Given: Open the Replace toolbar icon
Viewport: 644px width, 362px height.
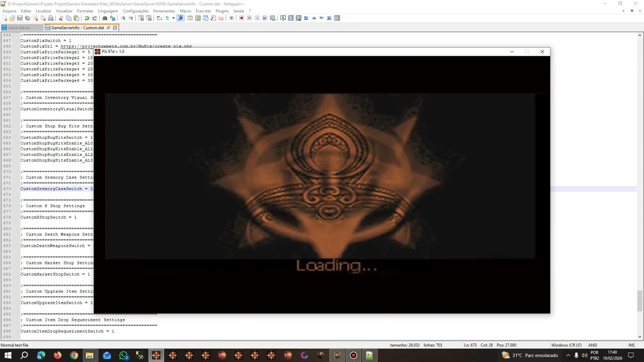Looking at the screenshot, I should [112, 18].
